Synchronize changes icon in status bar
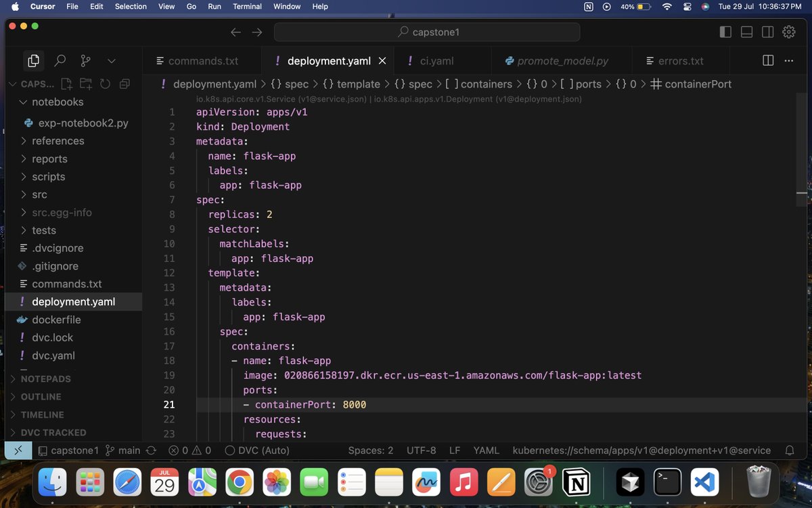The image size is (812, 508). (x=151, y=450)
